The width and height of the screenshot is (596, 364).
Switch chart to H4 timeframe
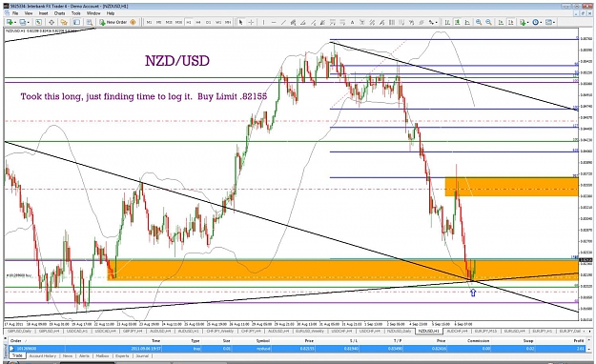[x=198, y=23]
